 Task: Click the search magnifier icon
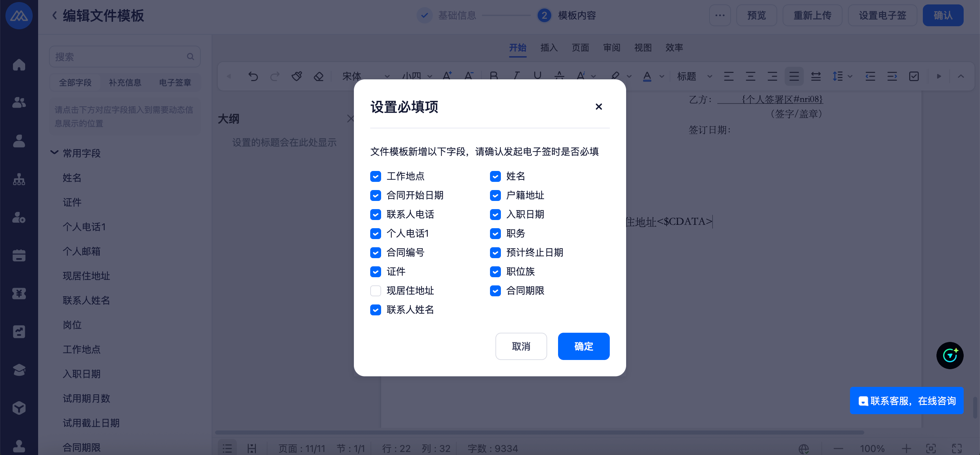[191, 57]
